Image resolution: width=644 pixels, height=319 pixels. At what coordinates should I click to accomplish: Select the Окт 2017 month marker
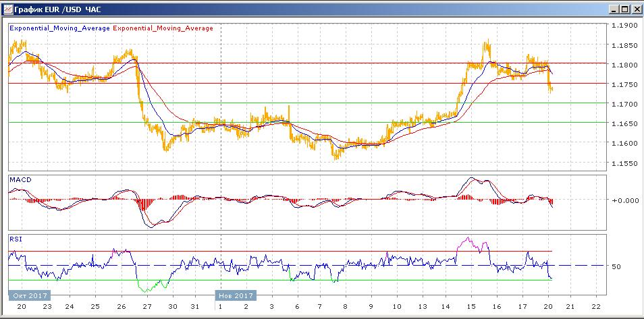tap(28, 295)
